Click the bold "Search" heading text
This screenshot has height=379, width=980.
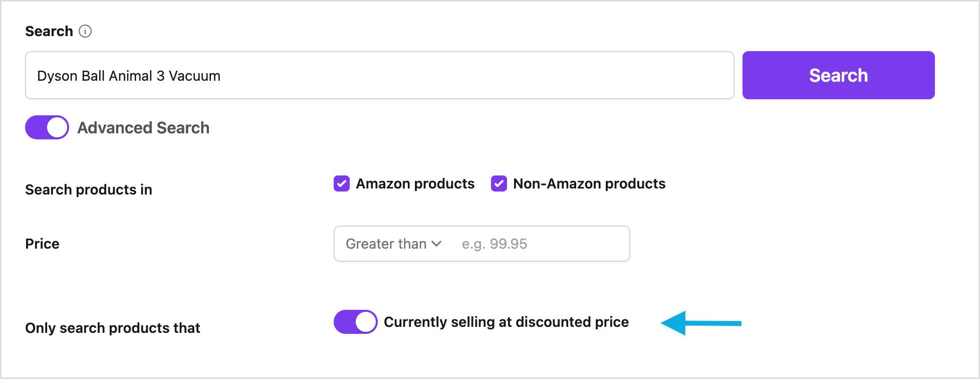pos(49,31)
